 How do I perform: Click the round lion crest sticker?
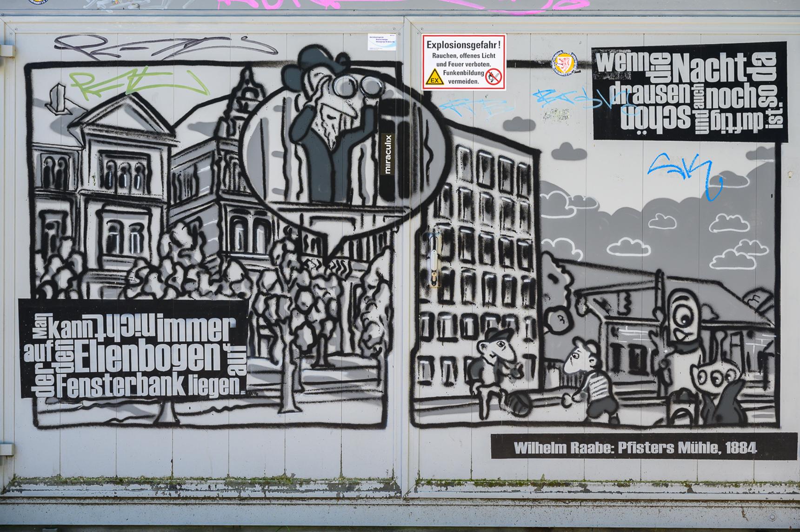pos(567,63)
